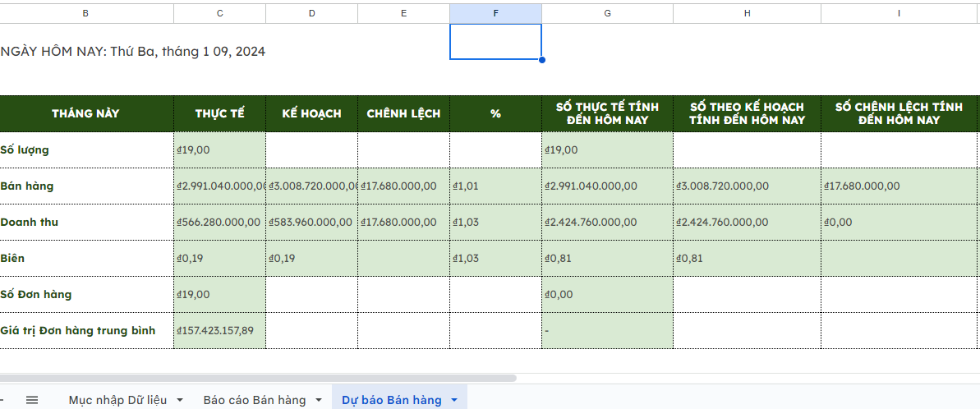This screenshot has width=980, height=409.
Task: Select column D header
Action: [312, 13]
